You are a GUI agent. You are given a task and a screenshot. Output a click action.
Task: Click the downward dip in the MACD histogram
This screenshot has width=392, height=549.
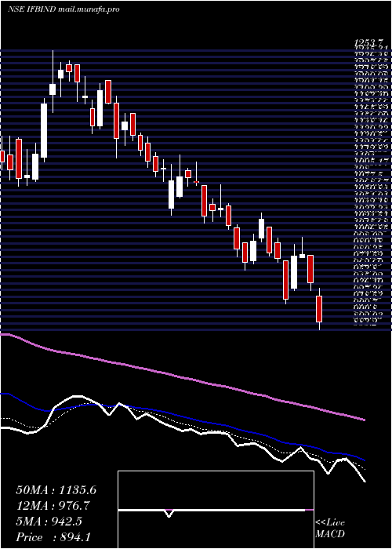tap(169, 513)
